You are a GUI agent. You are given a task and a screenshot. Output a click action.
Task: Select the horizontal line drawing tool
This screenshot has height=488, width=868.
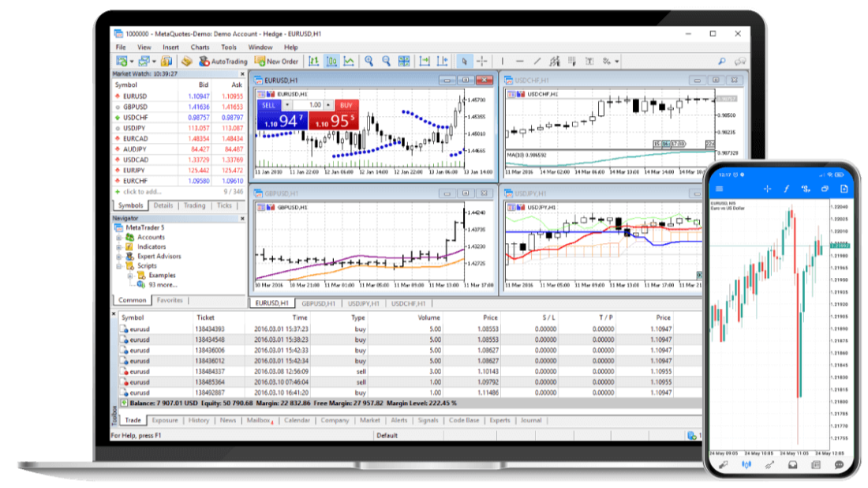[519, 62]
